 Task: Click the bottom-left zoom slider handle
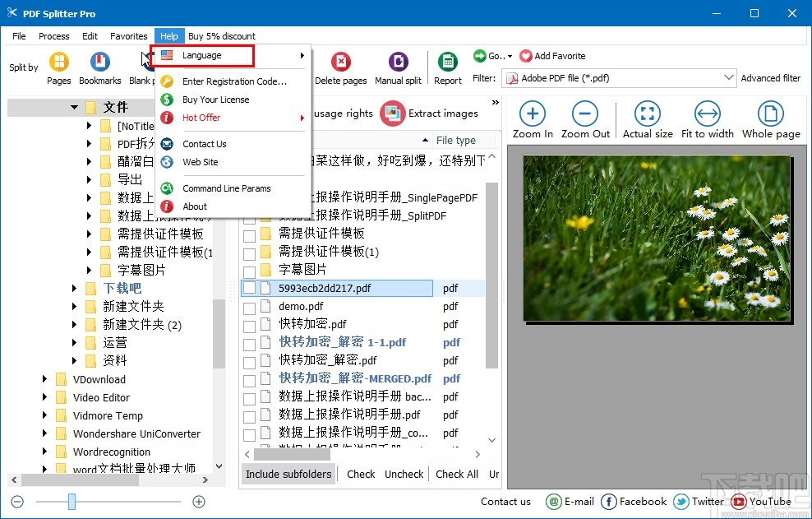[x=72, y=502]
